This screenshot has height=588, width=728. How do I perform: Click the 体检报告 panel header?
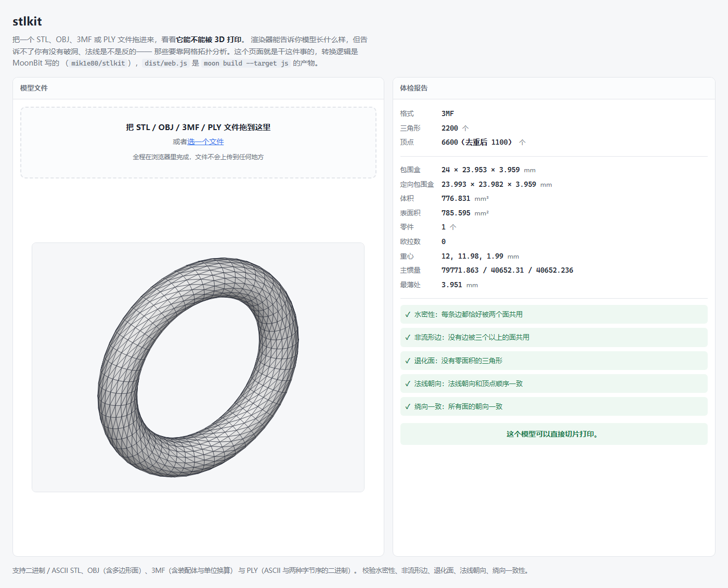[x=554, y=88]
